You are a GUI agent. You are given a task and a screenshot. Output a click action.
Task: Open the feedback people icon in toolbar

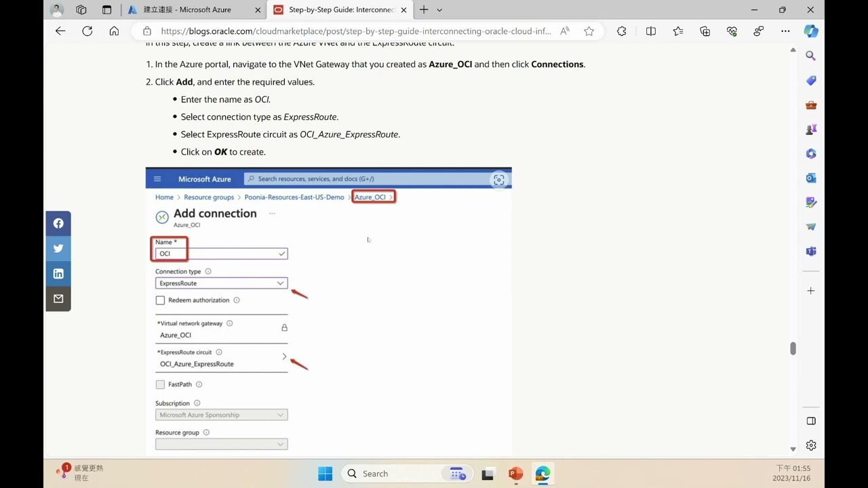point(759,31)
